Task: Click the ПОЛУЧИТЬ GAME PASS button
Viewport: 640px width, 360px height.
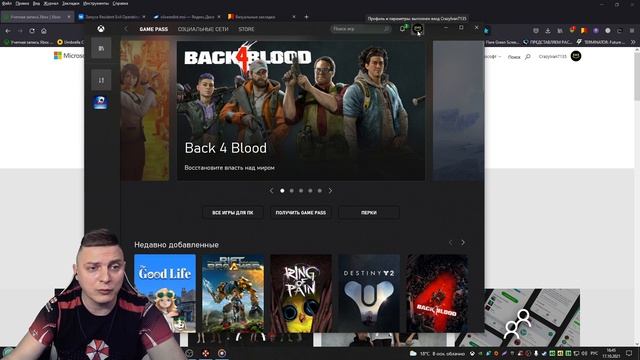Action: (301, 213)
